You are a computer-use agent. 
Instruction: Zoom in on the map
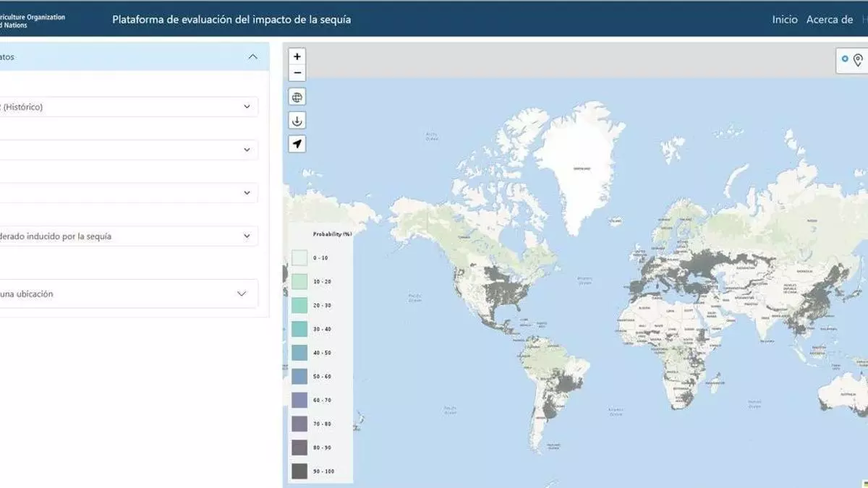pos(297,56)
